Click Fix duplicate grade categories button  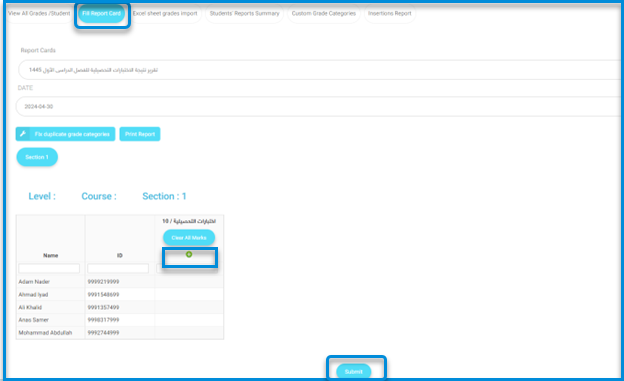[65, 134]
